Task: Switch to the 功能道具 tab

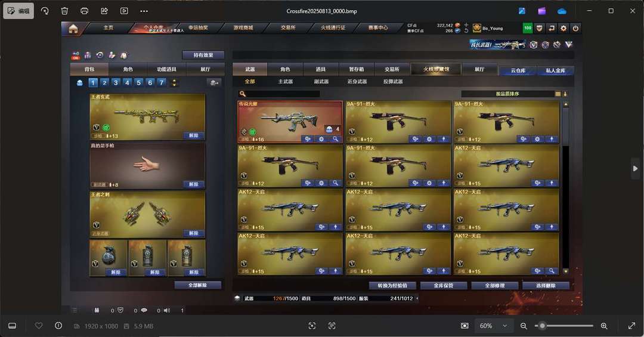Action: tap(167, 69)
